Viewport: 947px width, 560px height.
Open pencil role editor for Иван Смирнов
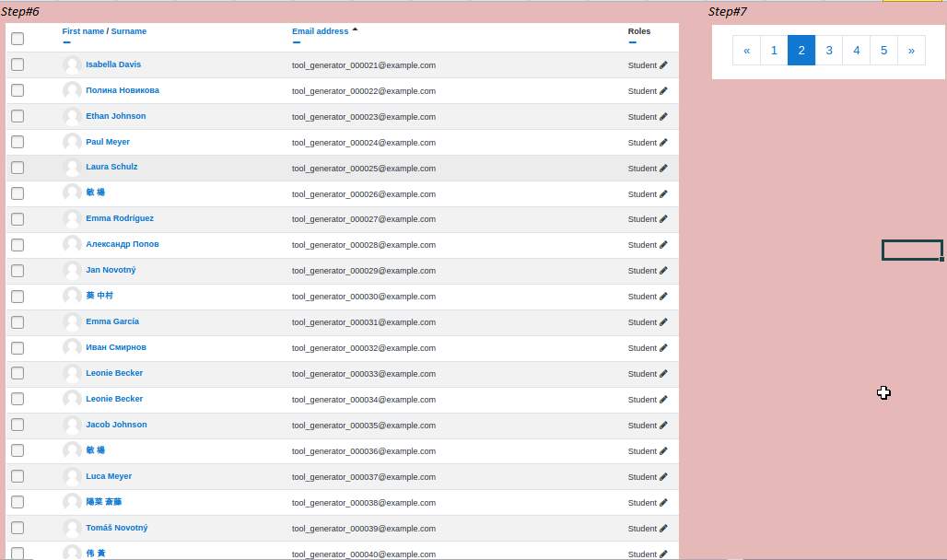click(x=663, y=348)
